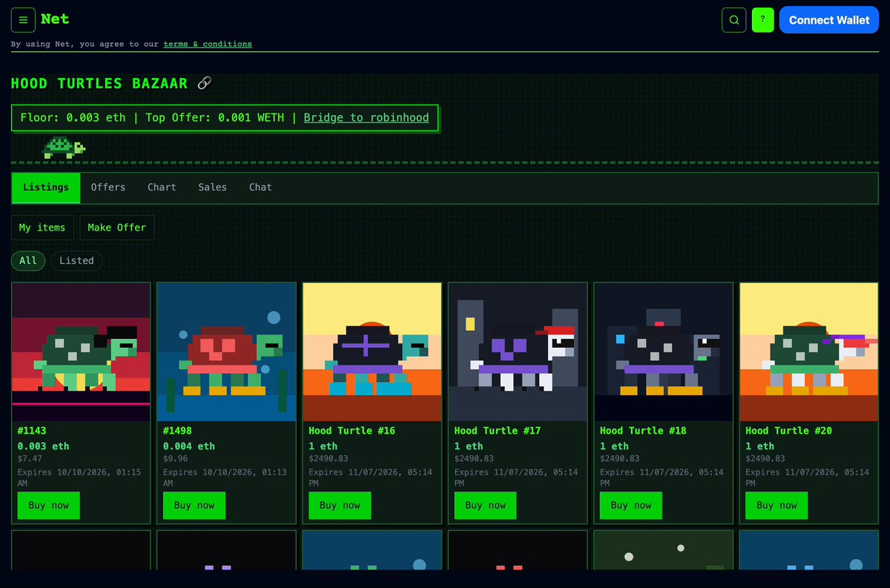Connect your wallet

(829, 20)
